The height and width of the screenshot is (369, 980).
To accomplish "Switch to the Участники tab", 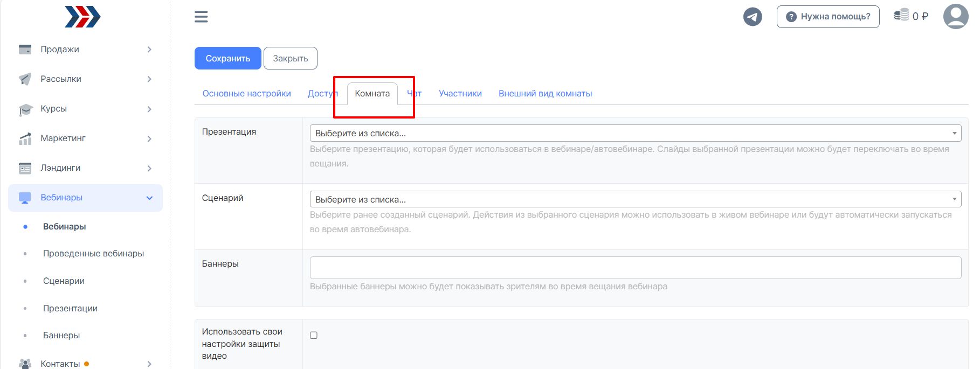I will tap(460, 94).
